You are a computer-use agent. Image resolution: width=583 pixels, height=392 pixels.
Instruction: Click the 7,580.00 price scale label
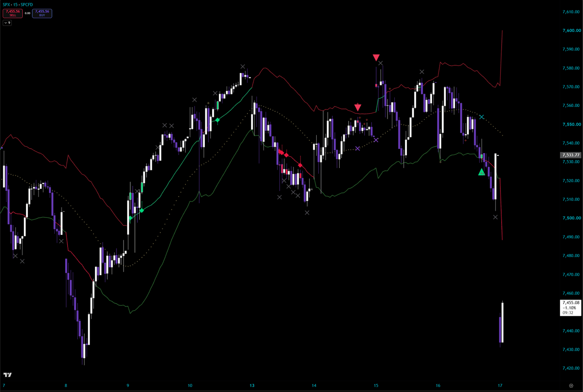pos(571,68)
